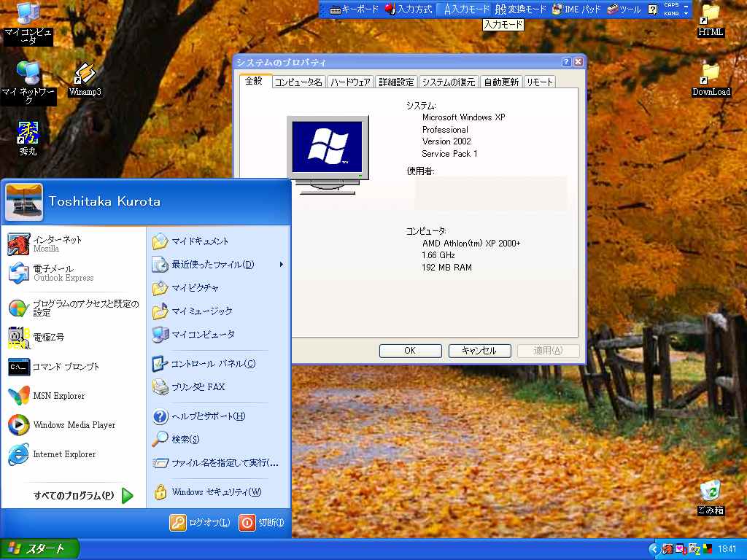Click the Toshitaka Kurota user picture
The height and width of the screenshot is (560, 747).
24,202
